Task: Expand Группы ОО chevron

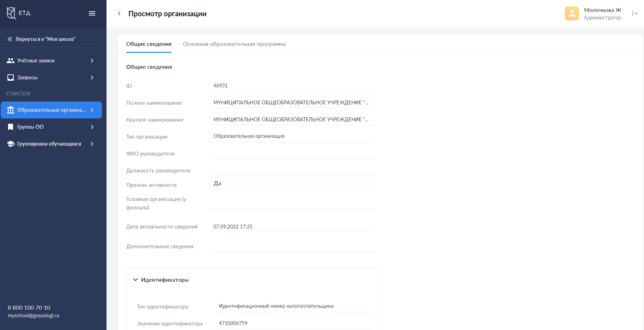Action: tap(92, 127)
